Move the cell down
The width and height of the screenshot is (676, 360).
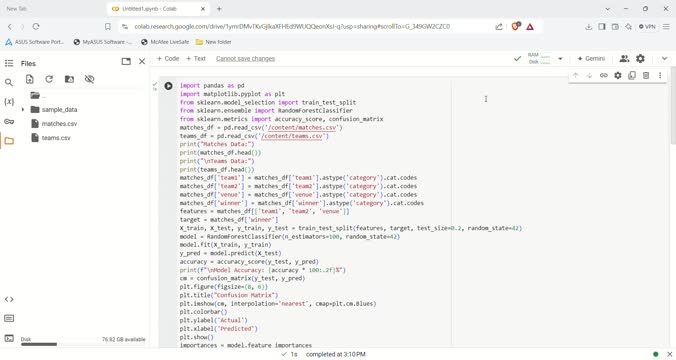(589, 75)
